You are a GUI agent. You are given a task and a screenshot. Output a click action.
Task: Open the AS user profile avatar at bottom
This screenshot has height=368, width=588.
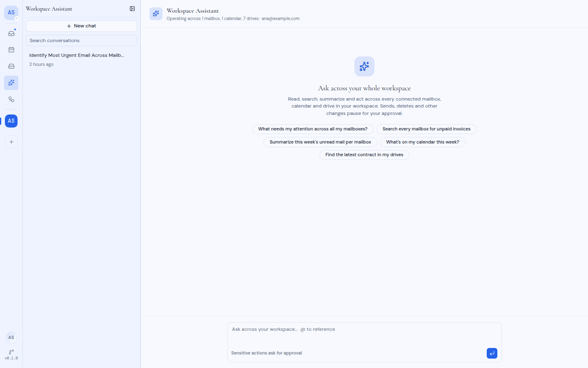[x=11, y=337]
